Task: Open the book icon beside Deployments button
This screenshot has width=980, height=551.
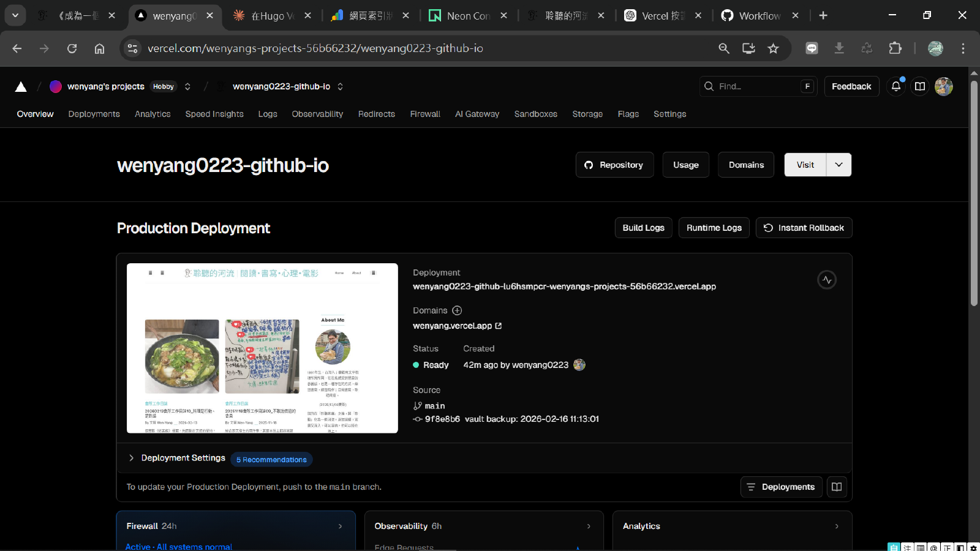Action: pyautogui.click(x=837, y=487)
